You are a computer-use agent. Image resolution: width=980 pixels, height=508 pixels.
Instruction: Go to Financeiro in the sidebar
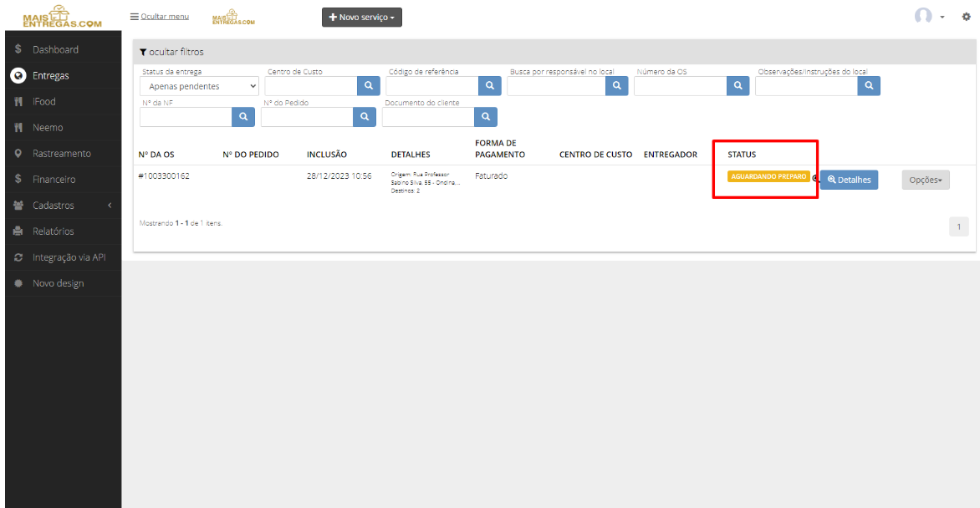63,180
